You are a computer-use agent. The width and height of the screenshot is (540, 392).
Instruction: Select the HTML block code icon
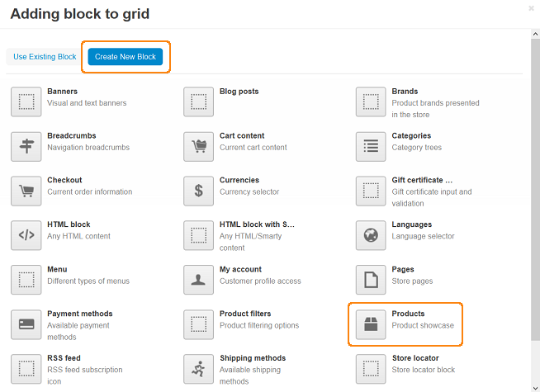(26, 235)
